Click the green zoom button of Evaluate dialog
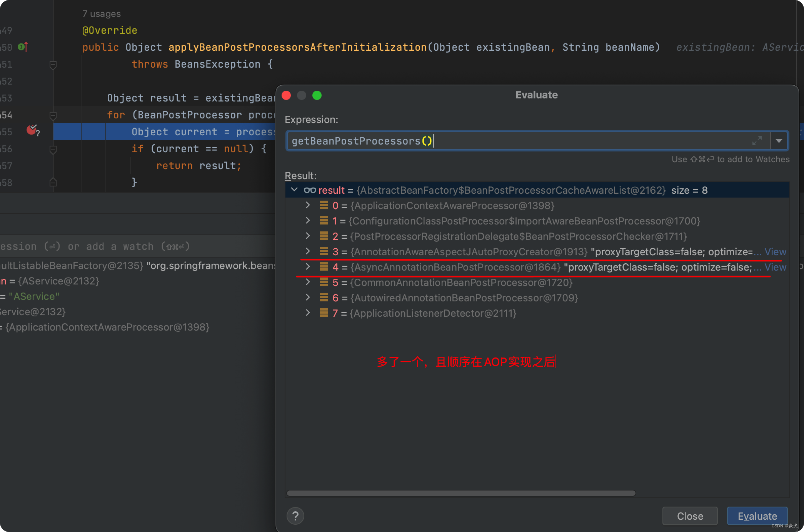This screenshot has width=804, height=532. tap(317, 95)
